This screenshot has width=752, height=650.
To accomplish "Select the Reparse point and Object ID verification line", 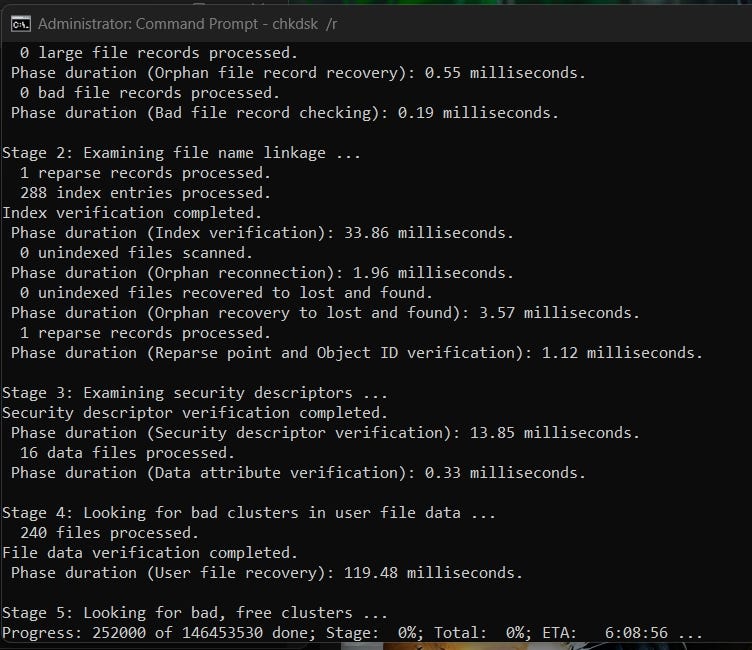I will click(357, 353).
